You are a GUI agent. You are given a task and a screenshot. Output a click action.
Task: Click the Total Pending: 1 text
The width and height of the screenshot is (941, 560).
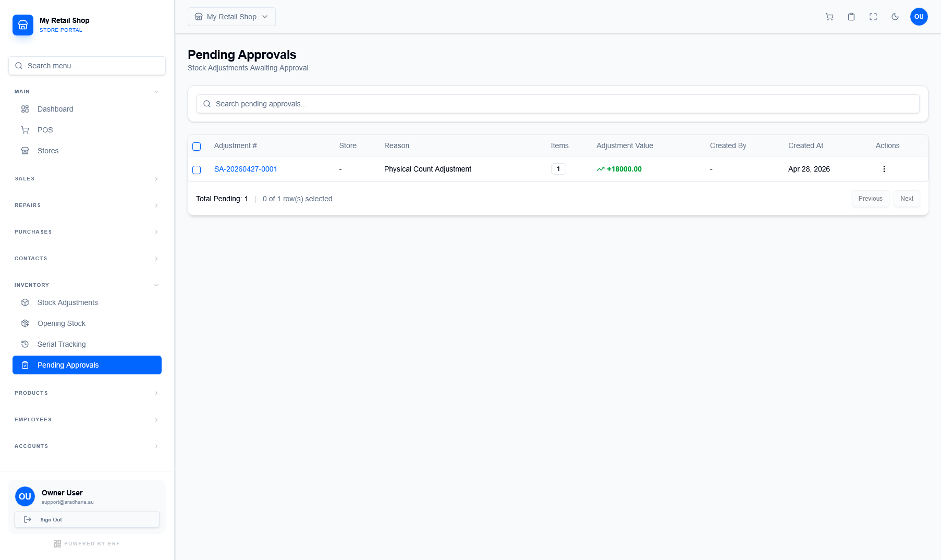(x=222, y=199)
